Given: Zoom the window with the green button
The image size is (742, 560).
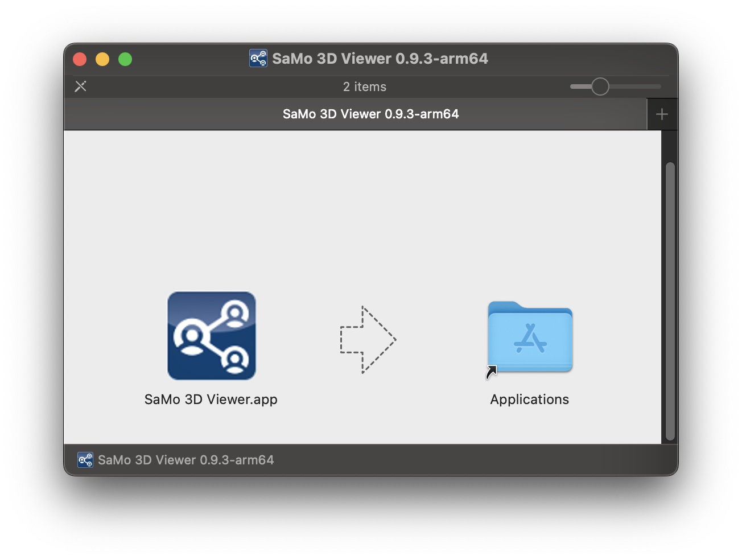Looking at the screenshot, I should point(125,59).
